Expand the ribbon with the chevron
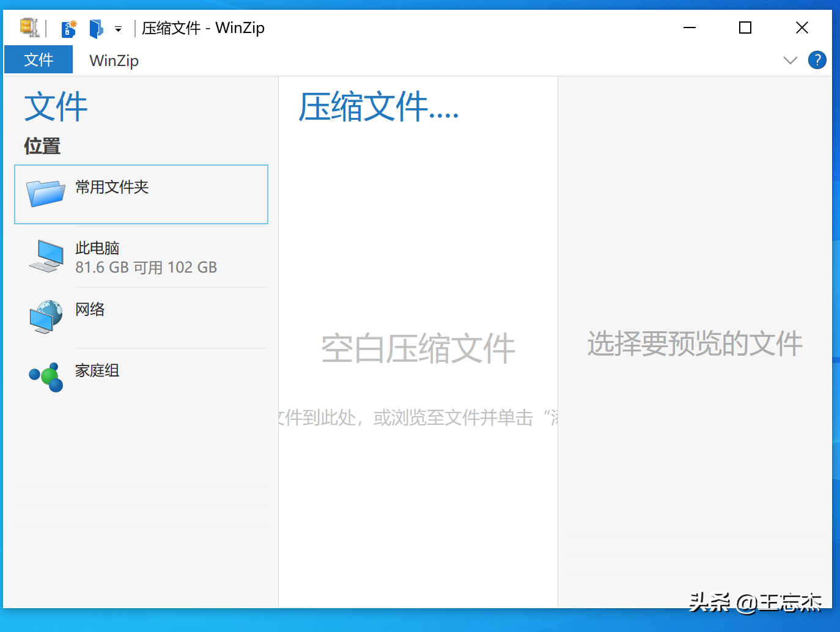This screenshot has width=840, height=632. click(790, 60)
